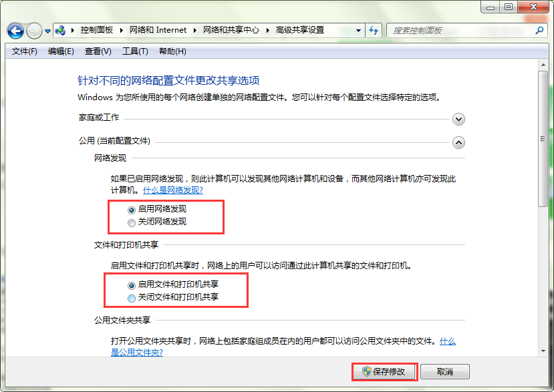Select 启用文件和打印机共享 option
This screenshot has width=554, height=392.
pyautogui.click(x=113, y=285)
